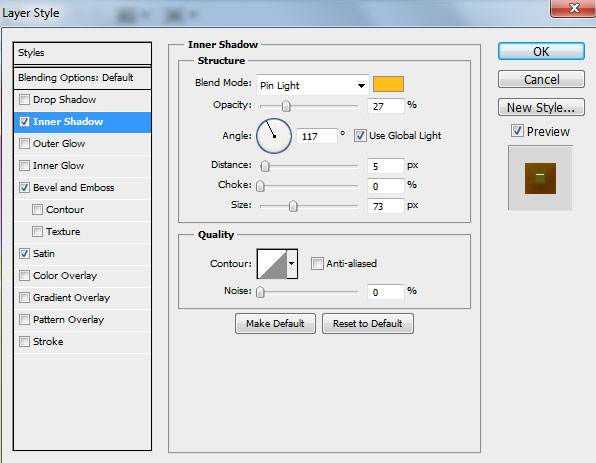Viewport: 596px width, 463px height.
Task: Enable the Anti-aliased checkbox
Action: (x=317, y=263)
